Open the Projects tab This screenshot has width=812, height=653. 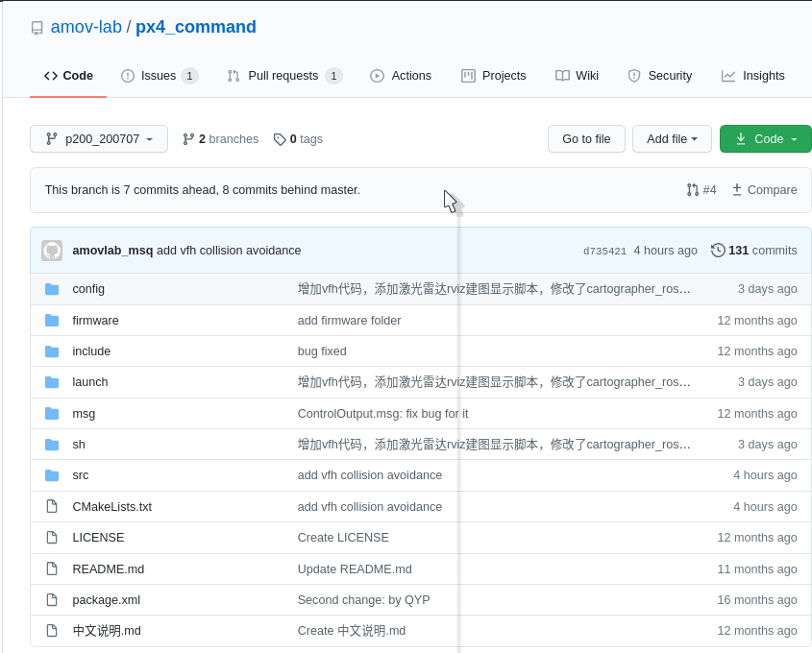click(x=493, y=76)
